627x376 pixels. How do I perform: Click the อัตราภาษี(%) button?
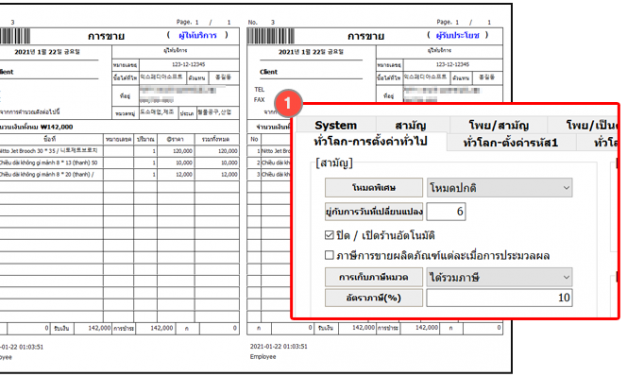pos(373,298)
